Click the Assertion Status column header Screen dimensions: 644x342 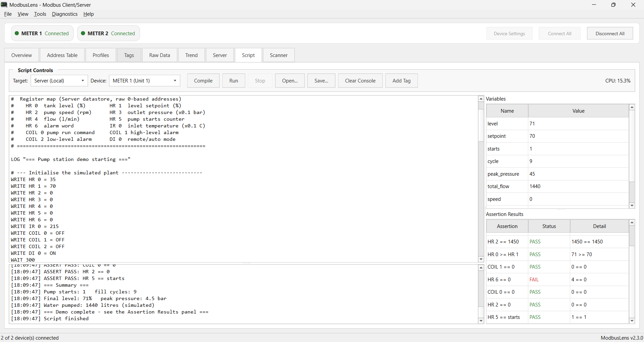coord(549,226)
